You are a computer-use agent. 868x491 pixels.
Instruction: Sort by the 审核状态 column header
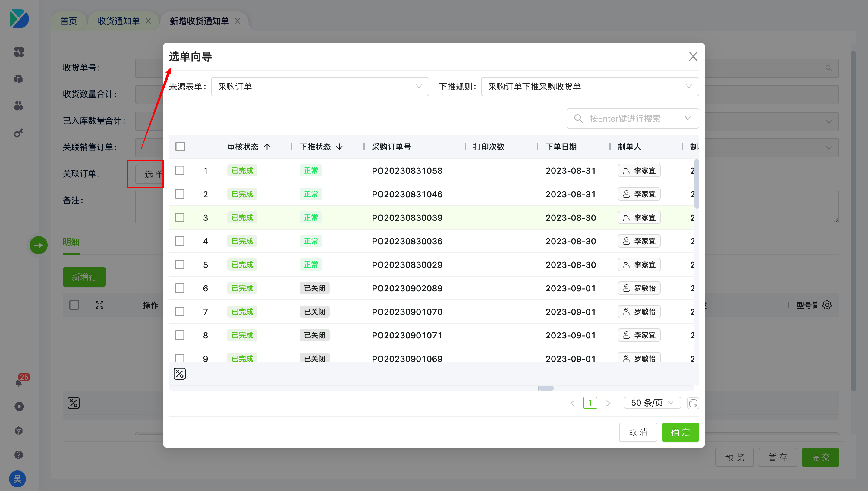point(243,147)
